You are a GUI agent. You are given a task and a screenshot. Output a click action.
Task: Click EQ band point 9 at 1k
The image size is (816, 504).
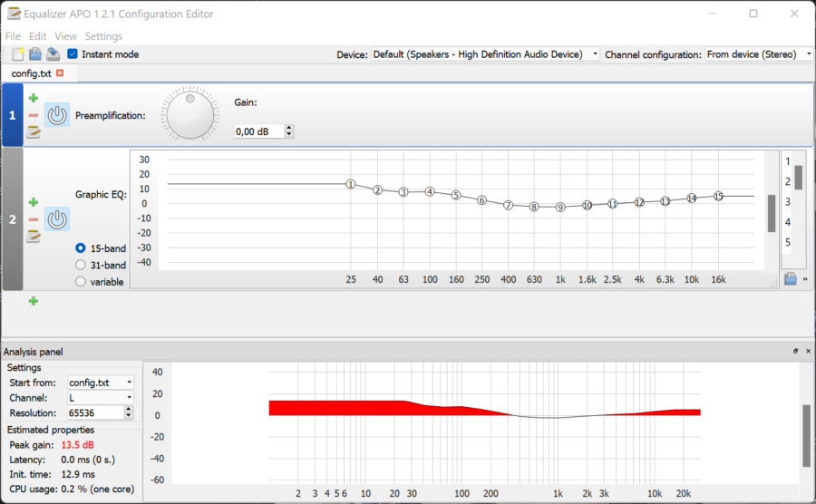pyautogui.click(x=560, y=207)
